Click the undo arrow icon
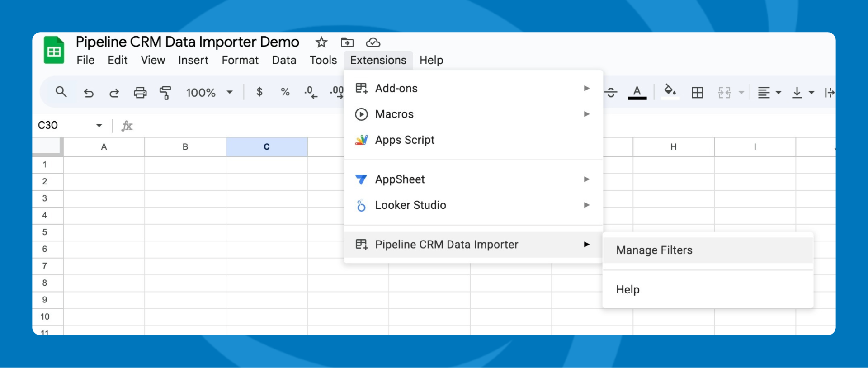This screenshot has height=368, width=868. tap(89, 93)
